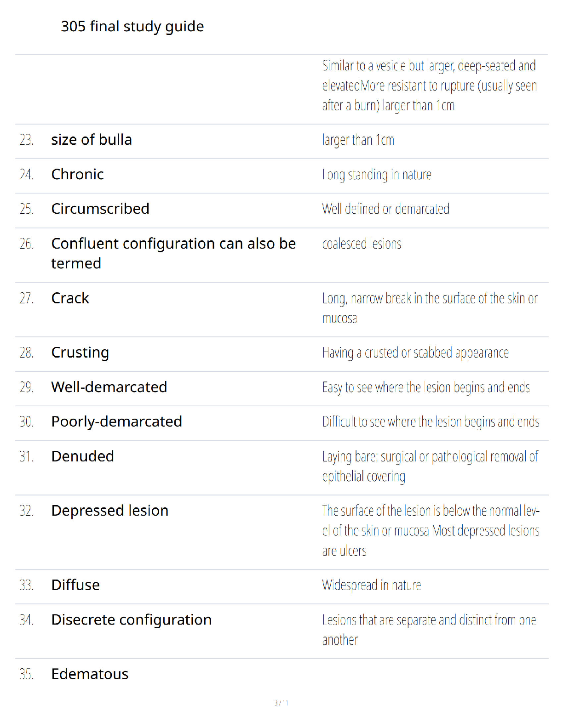Select the definition 'coalesced lesions'
Screen dimensions: 563x728
click(x=362, y=244)
